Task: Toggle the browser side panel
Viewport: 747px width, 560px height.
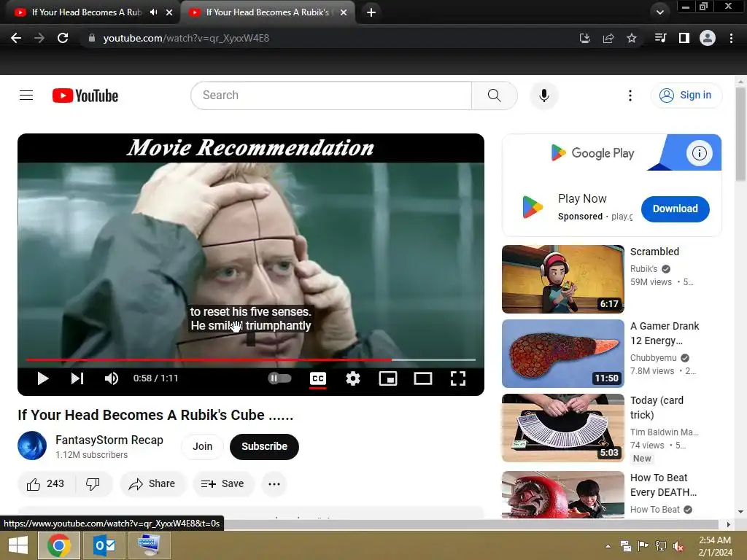Action: (x=684, y=38)
